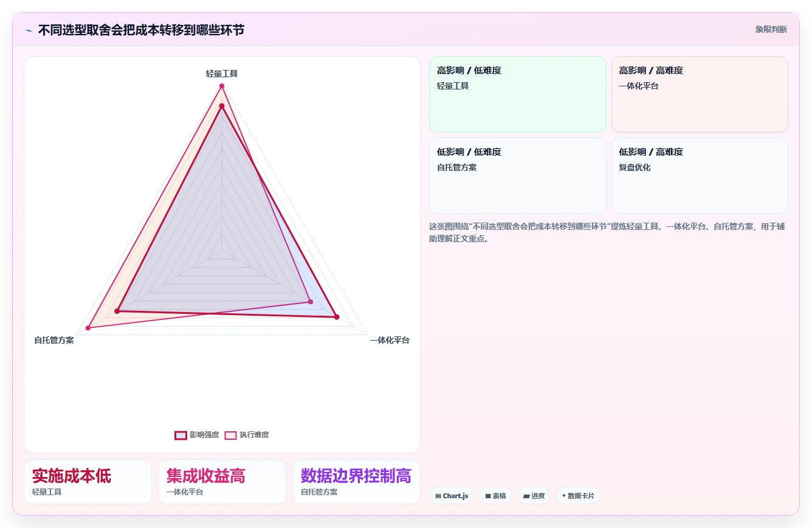Click 轻量工具 subtitle under 实施成本低
Screen dimensions: 812x528
[47, 492]
